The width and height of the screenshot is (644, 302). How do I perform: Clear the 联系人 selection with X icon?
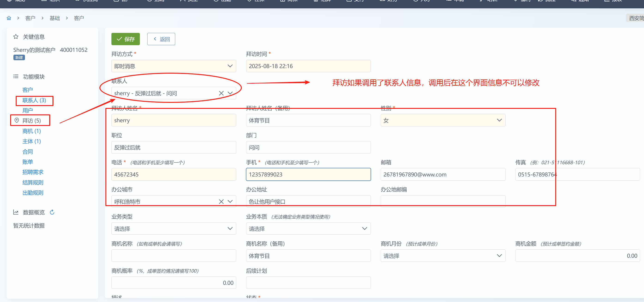coord(221,93)
